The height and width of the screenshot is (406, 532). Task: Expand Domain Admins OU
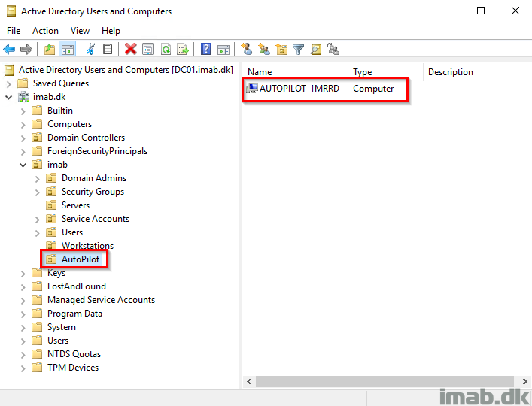point(38,179)
